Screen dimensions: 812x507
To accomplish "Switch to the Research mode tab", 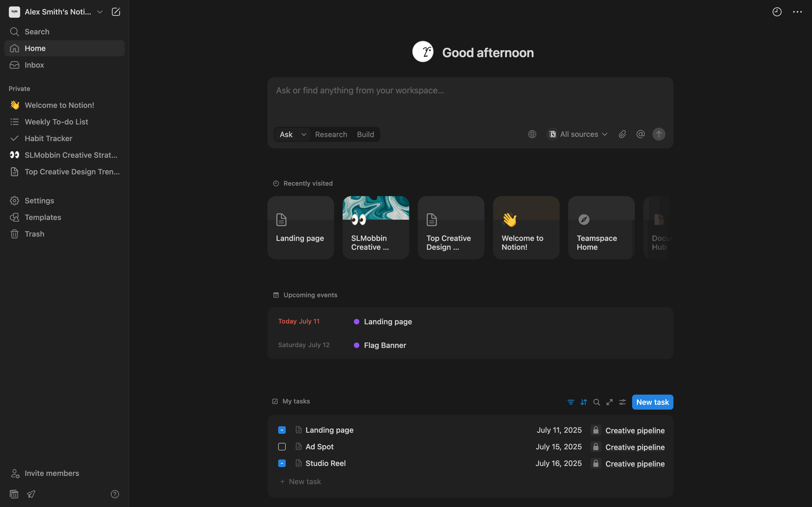I will pyautogui.click(x=331, y=134).
